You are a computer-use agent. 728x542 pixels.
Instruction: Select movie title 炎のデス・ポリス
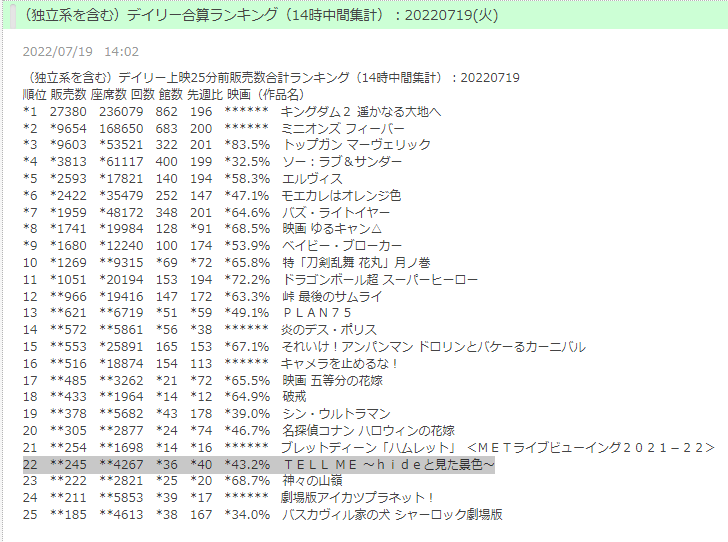[329, 330]
